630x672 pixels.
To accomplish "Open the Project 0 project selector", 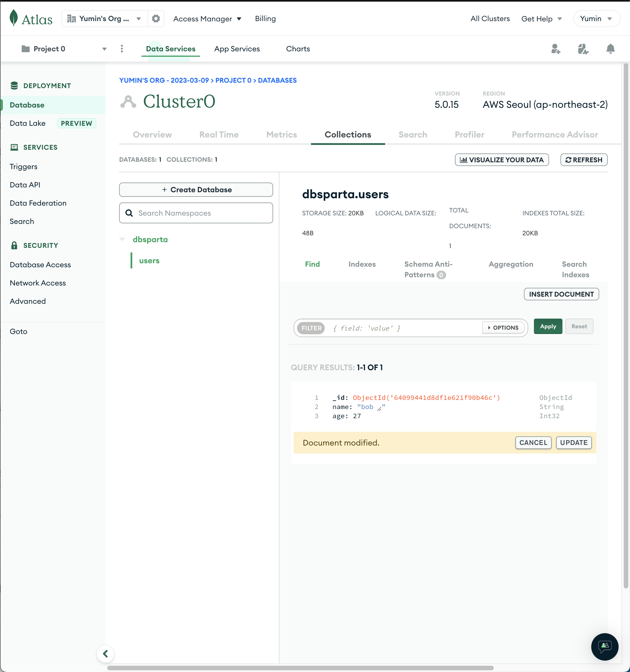I will (x=64, y=49).
